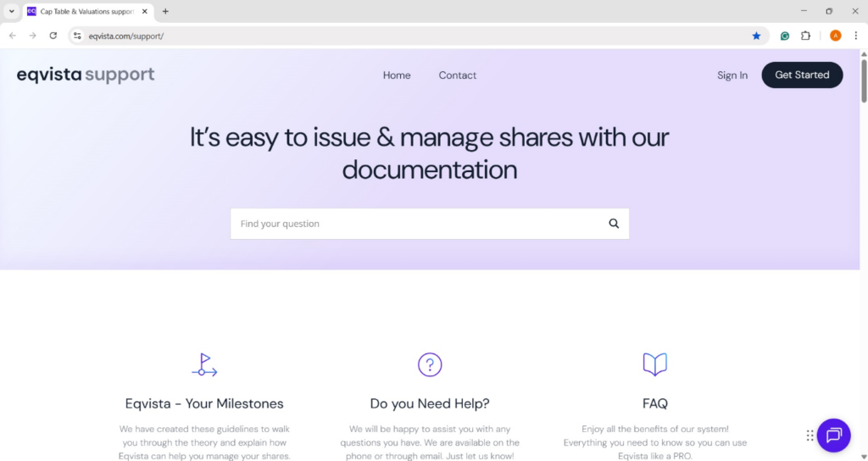The image size is (868, 461).
Task: Bookmark this page with the star icon
Action: click(756, 36)
